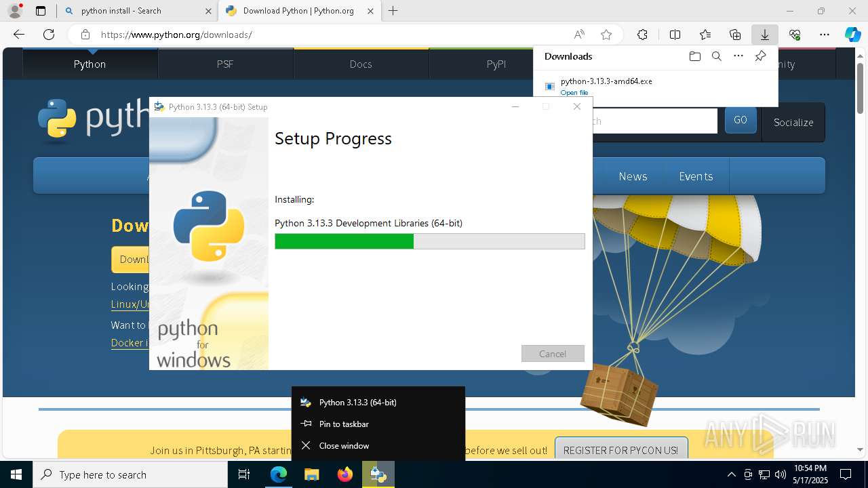Viewport: 868px width, 488px height.
Task: Click the Python installer taskbar icon
Action: tap(378, 474)
